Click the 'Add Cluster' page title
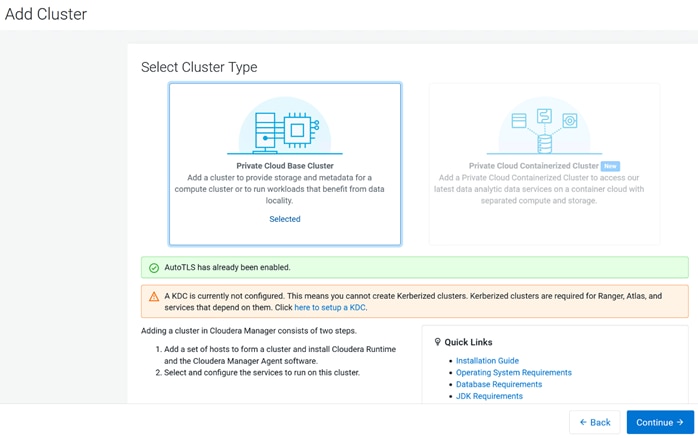698x438 pixels. point(46,14)
